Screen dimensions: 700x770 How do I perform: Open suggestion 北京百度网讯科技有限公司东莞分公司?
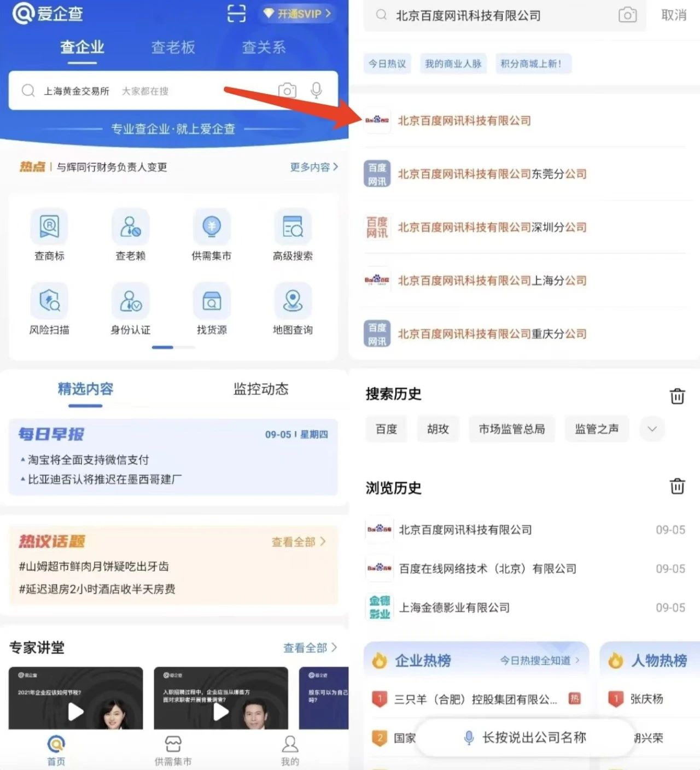point(524,174)
